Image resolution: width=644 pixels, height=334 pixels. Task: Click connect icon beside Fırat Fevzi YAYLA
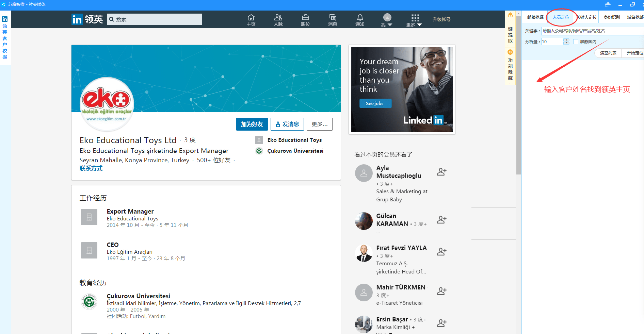441,252
